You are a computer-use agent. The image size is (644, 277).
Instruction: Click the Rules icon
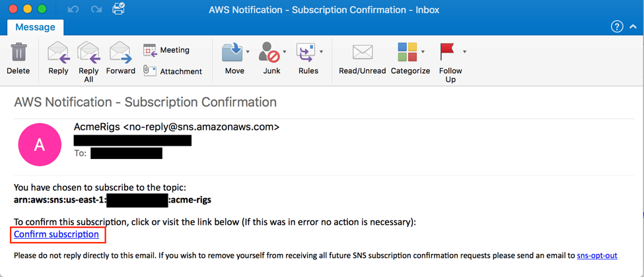coord(306,53)
